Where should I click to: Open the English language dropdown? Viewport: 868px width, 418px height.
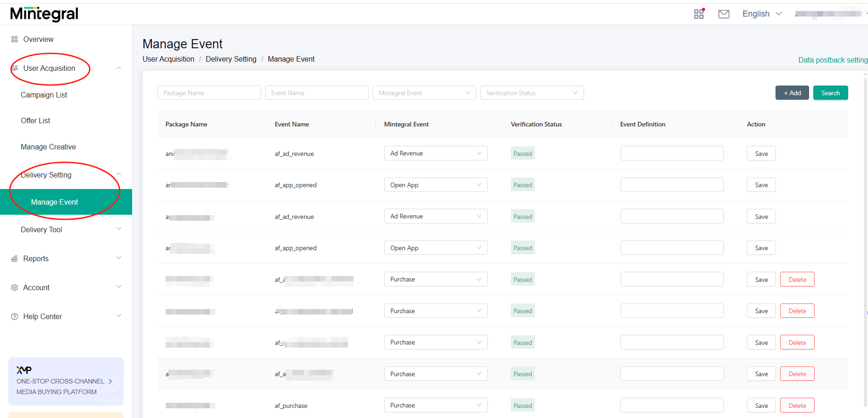762,14
